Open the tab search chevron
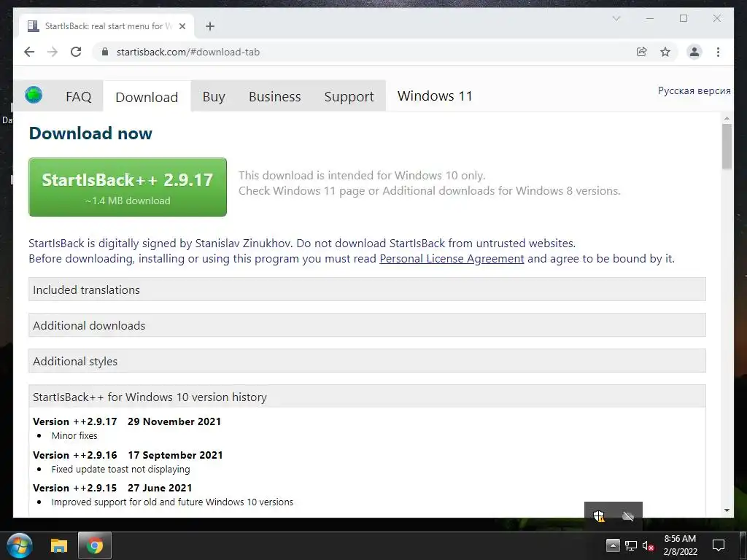Viewport: 747px width, 560px height. click(x=616, y=18)
